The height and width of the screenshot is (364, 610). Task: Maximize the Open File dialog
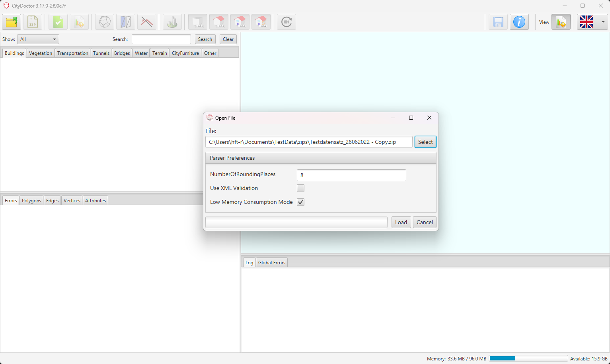411,118
